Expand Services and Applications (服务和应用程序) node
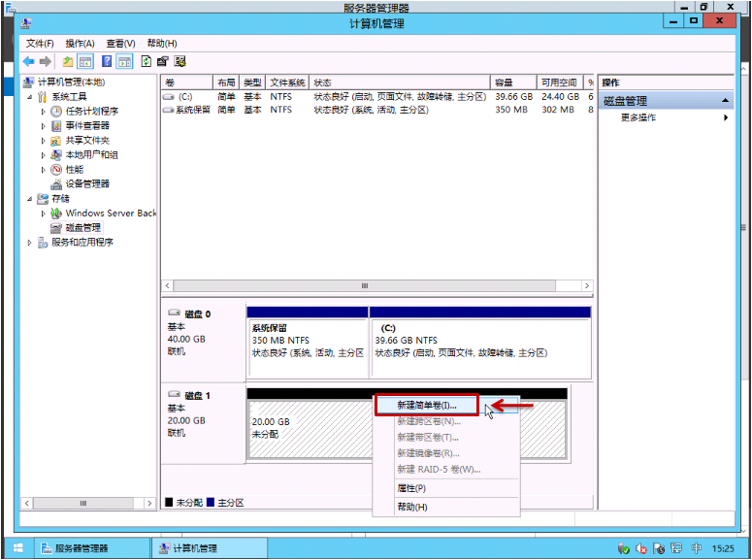 pyautogui.click(x=30, y=243)
